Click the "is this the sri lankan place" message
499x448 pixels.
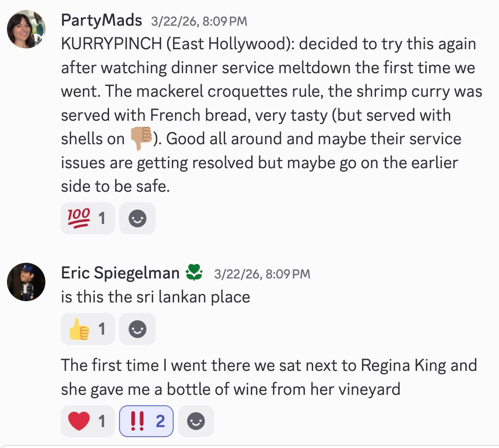click(155, 297)
